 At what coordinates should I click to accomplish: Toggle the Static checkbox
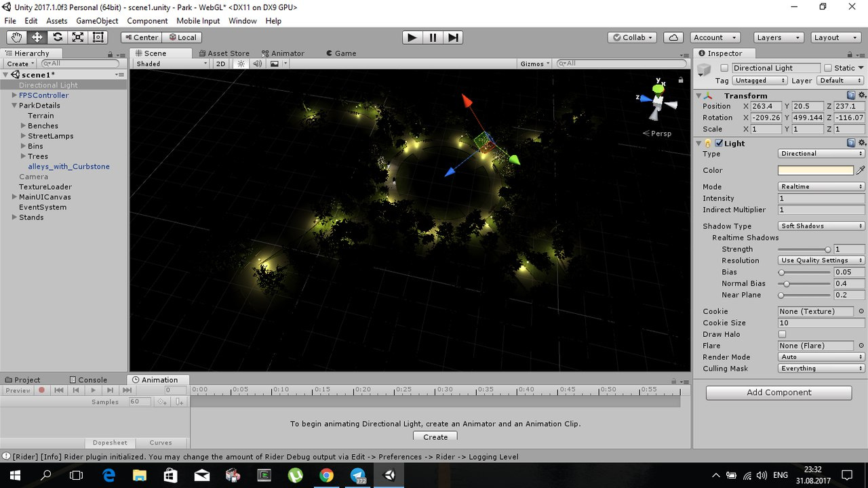tap(828, 68)
